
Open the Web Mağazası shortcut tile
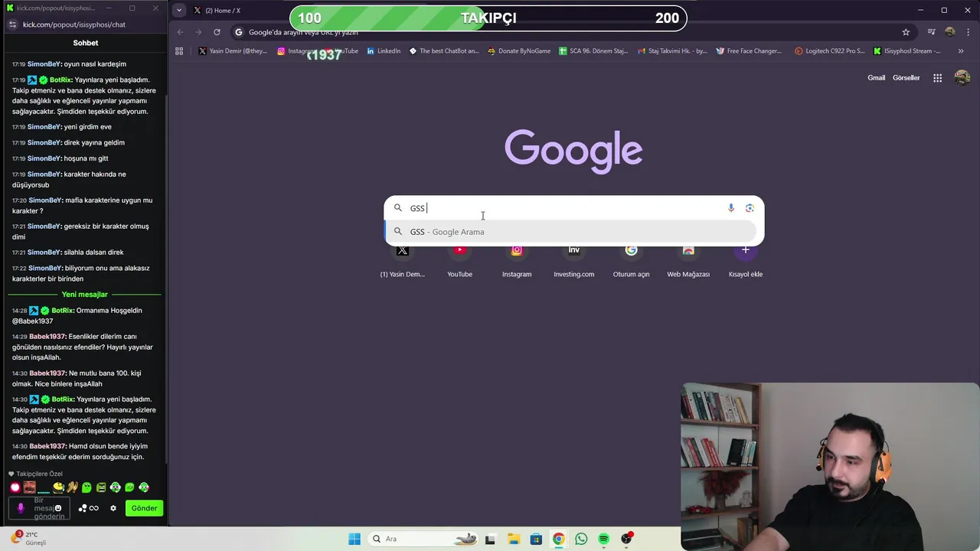688,260
